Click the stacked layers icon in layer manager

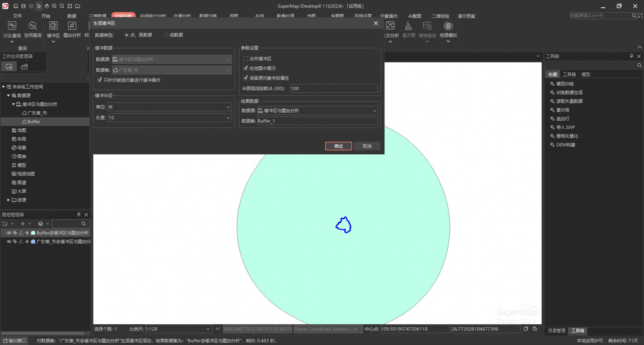click(x=41, y=224)
